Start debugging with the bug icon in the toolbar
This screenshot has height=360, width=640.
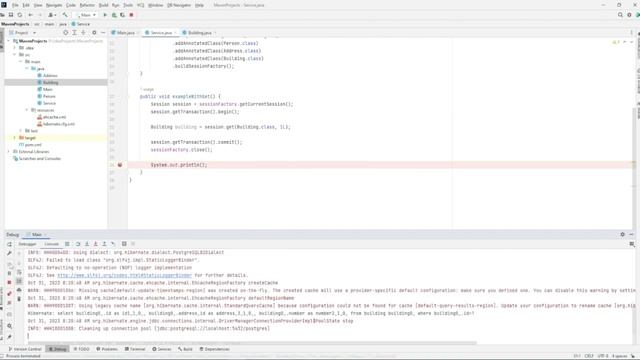point(114,15)
